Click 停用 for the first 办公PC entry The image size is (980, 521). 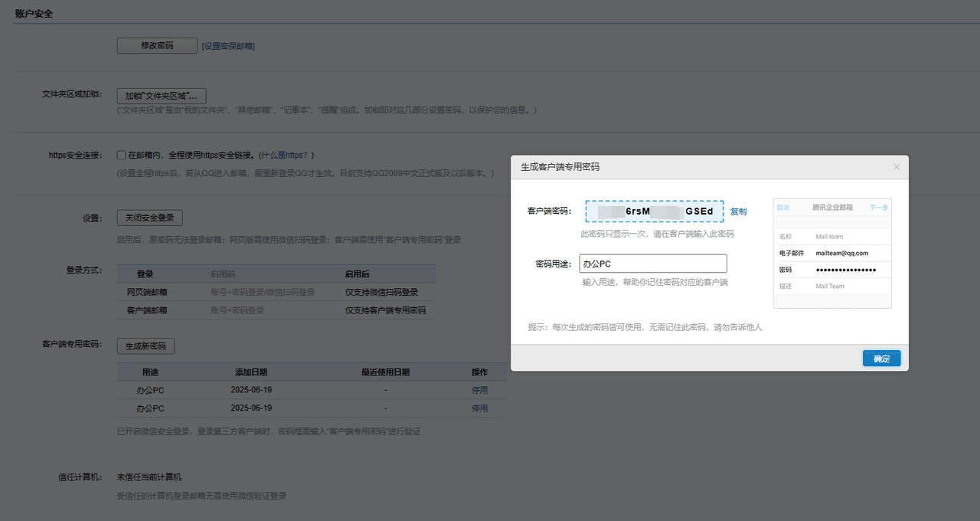[479, 390]
